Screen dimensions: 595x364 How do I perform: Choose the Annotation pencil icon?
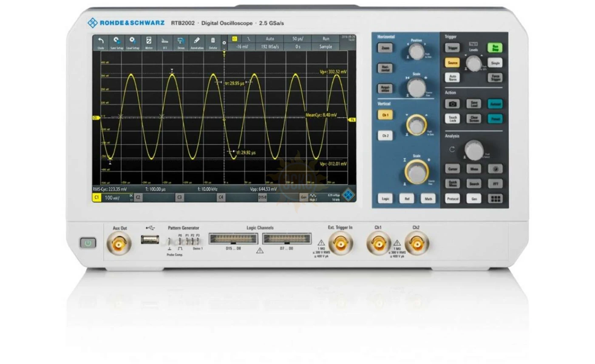pyautogui.click(x=197, y=42)
